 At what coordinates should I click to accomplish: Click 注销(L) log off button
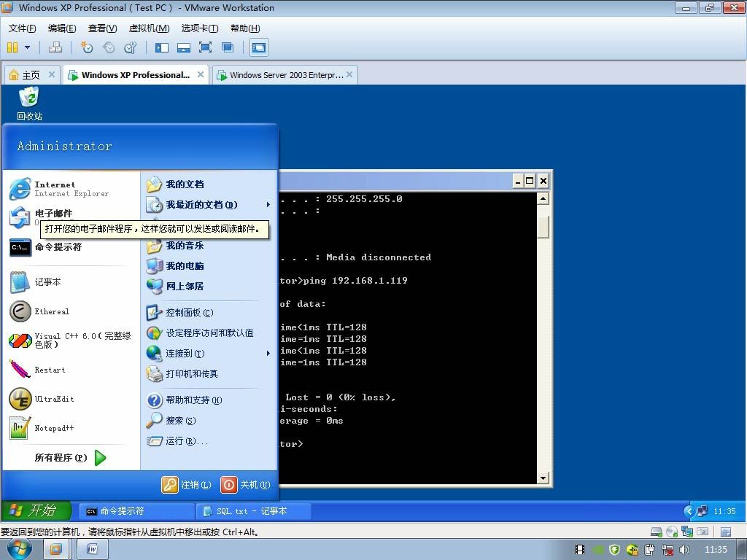pos(186,485)
